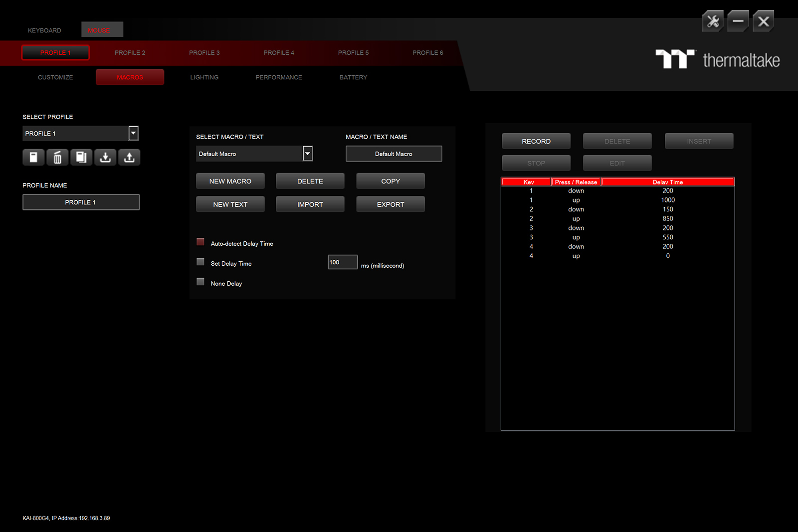Click the import profile download icon

pos(105,158)
